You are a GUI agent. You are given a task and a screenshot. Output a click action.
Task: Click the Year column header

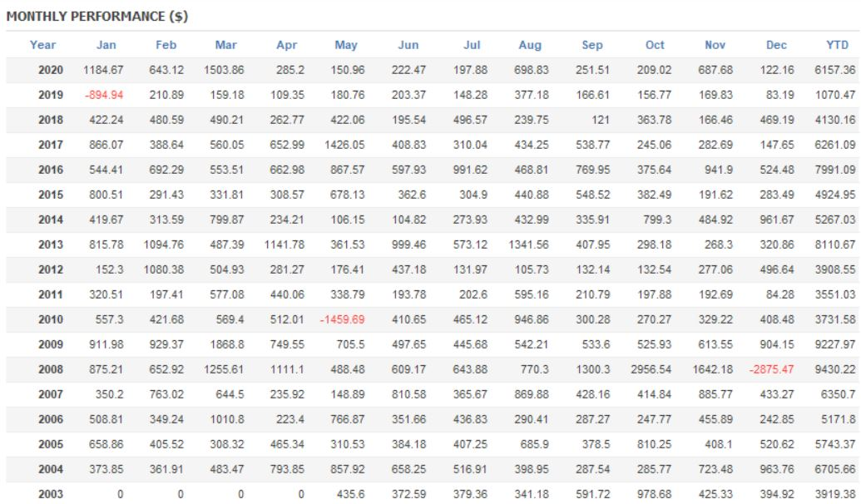[x=42, y=45]
